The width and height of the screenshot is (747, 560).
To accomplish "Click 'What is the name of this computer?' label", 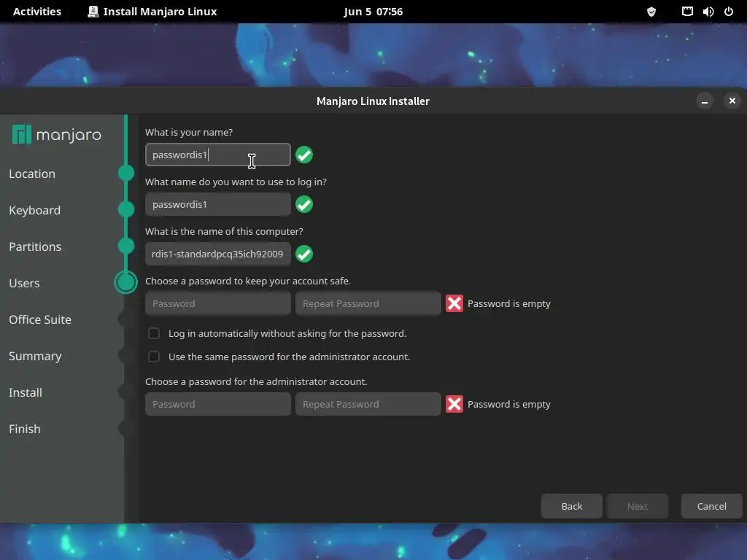I will coord(224,231).
